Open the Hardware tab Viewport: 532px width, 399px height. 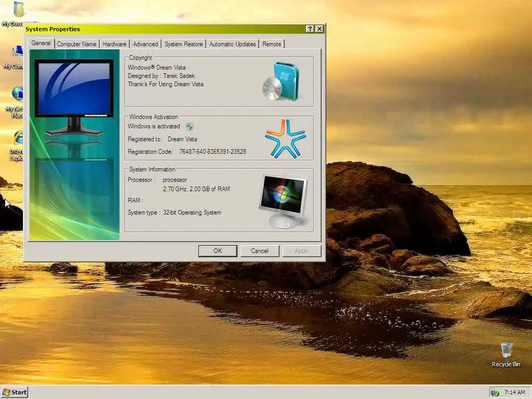[x=115, y=44]
